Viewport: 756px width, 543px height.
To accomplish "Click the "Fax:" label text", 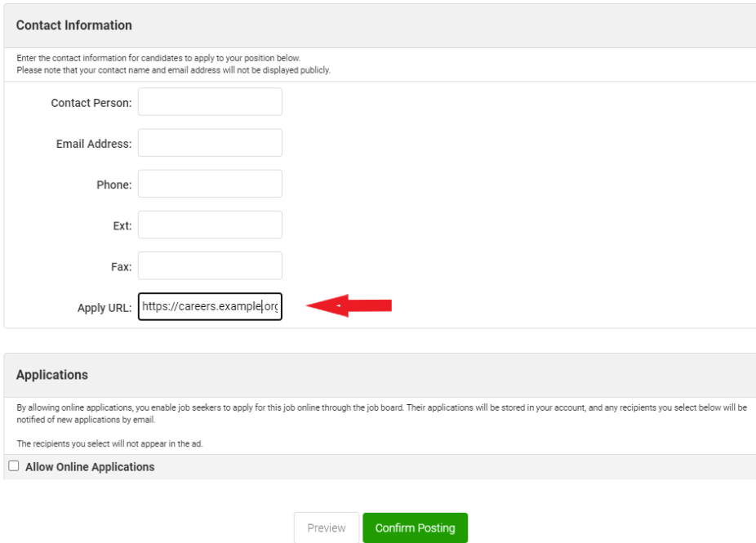I will click(122, 266).
